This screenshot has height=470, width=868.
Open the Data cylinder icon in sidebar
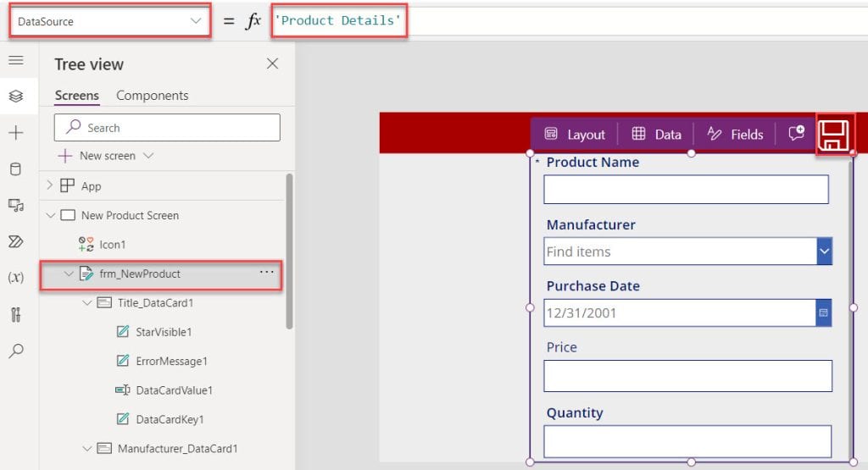[x=16, y=169]
